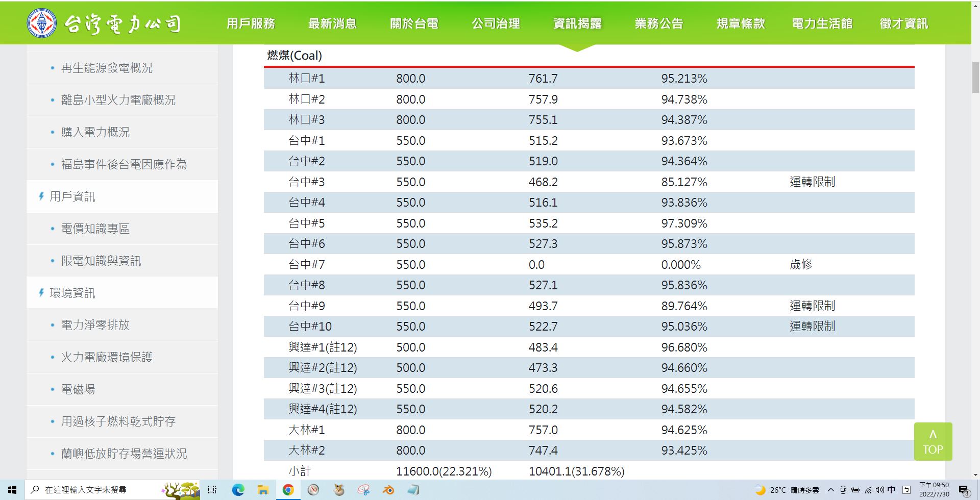Jump back up with the TOP button
Screen dimensions: 980x500
pyautogui.click(x=933, y=442)
